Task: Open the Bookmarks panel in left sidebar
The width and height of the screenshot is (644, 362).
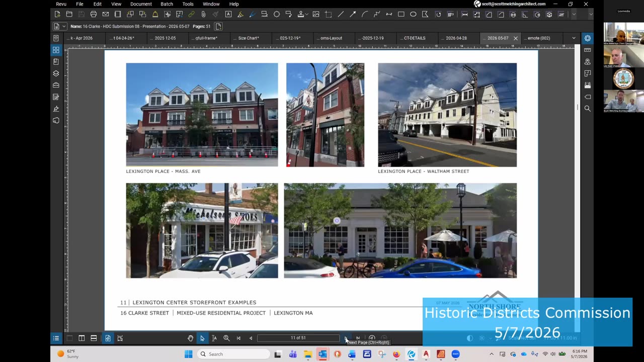Action: pos(56,61)
